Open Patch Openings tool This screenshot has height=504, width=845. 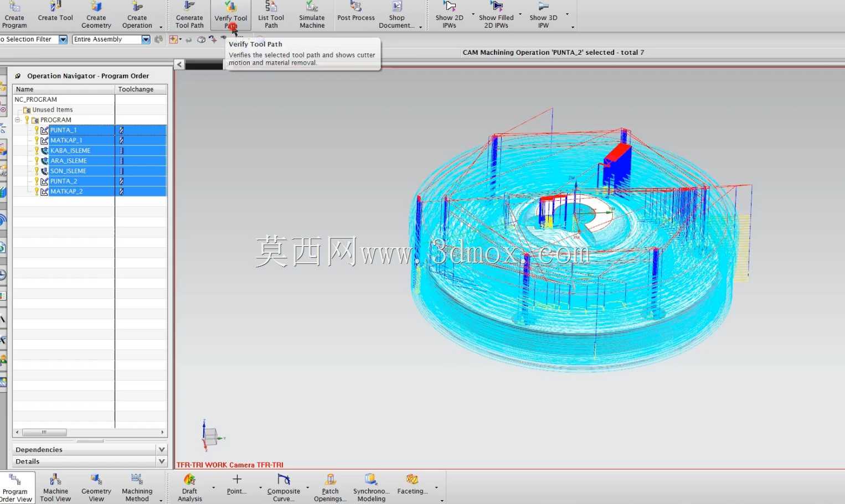point(330,487)
